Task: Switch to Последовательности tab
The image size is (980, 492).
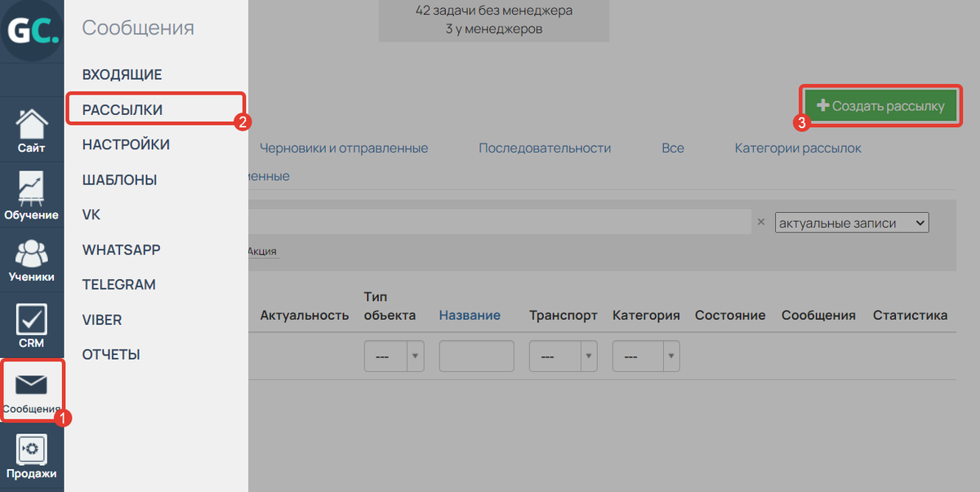Action: coord(545,148)
